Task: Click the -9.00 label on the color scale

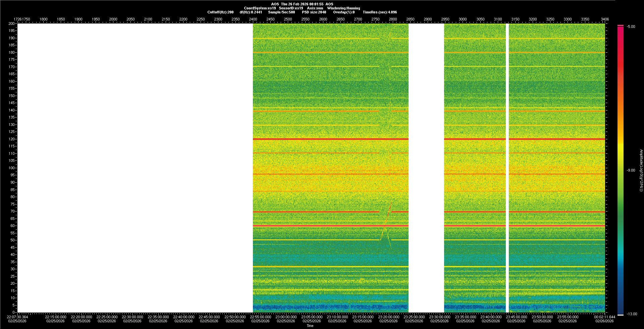Action: (631, 171)
